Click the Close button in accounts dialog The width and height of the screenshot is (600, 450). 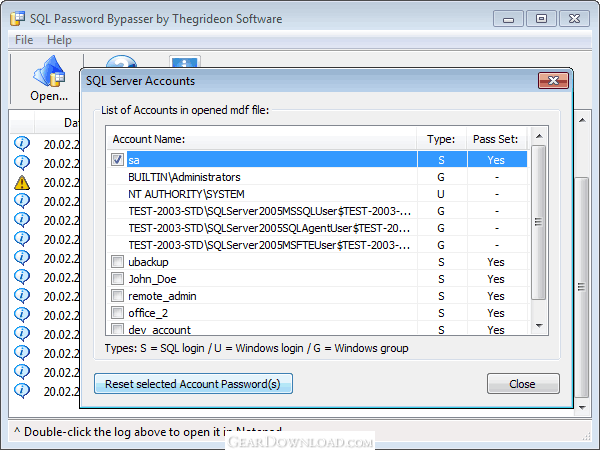(x=523, y=384)
